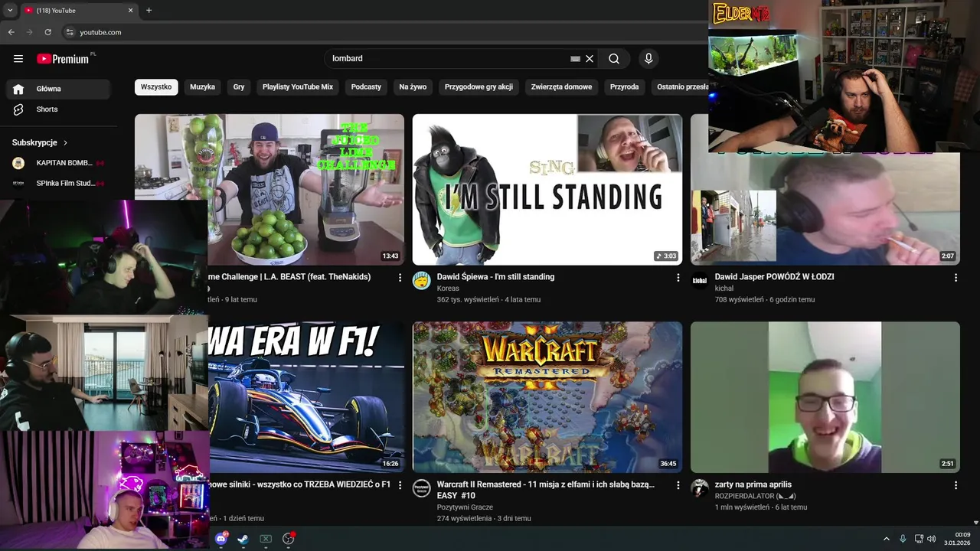This screenshot has height=551, width=980.
Task: Open the YouTube hamburger guide menu
Action: [18, 59]
